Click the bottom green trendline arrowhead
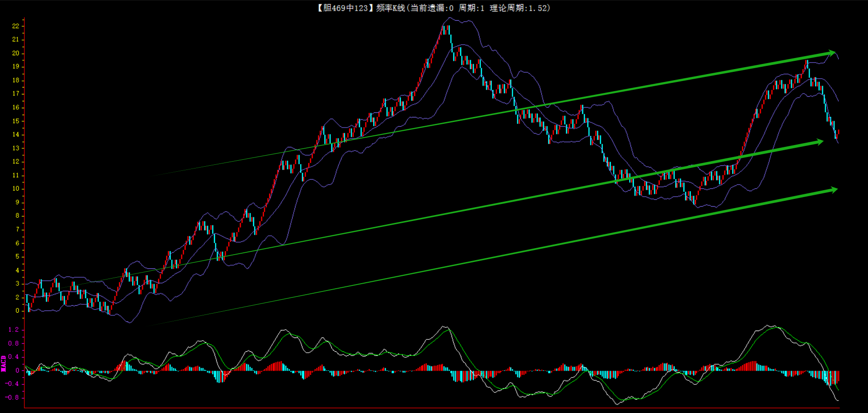 (833, 190)
